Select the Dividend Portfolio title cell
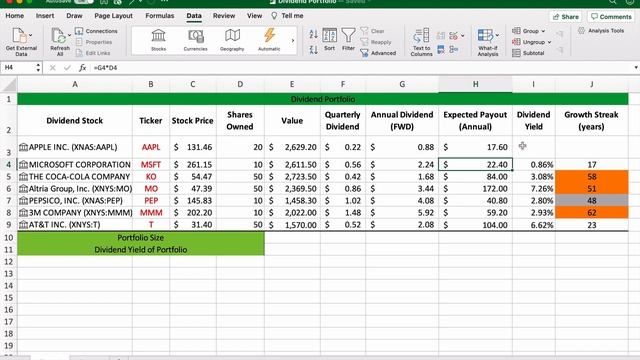The width and height of the screenshot is (640, 360). (323, 99)
